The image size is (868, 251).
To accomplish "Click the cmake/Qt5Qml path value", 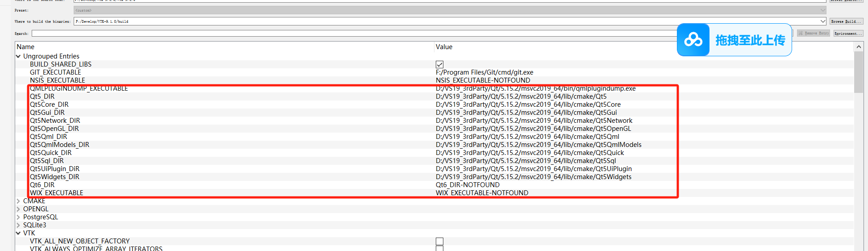I will 527,137.
